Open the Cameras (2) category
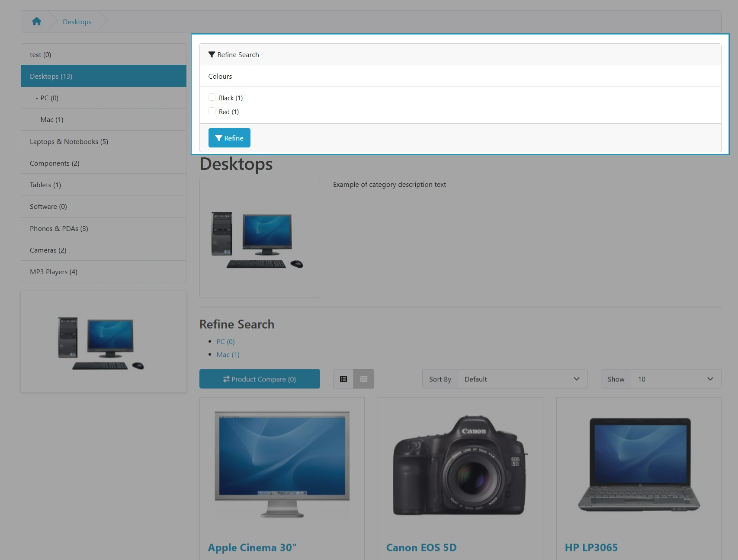This screenshot has width=738, height=560. tap(103, 250)
